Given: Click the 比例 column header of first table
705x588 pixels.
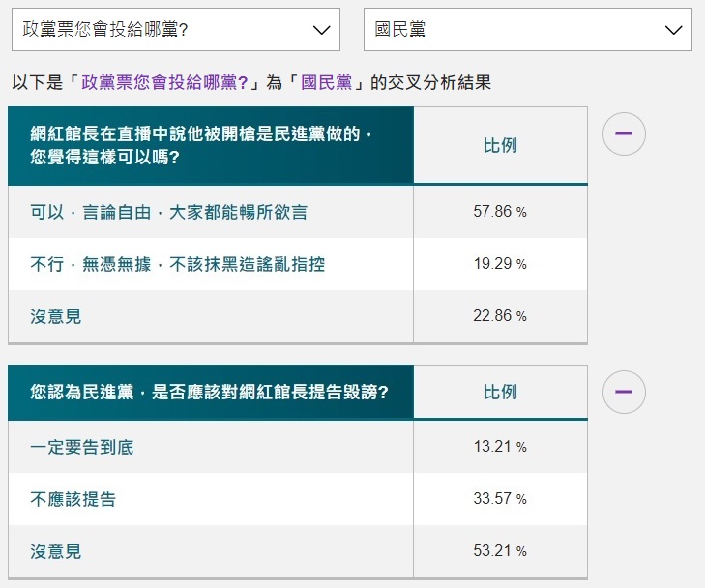Looking at the screenshot, I should [x=500, y=146].
